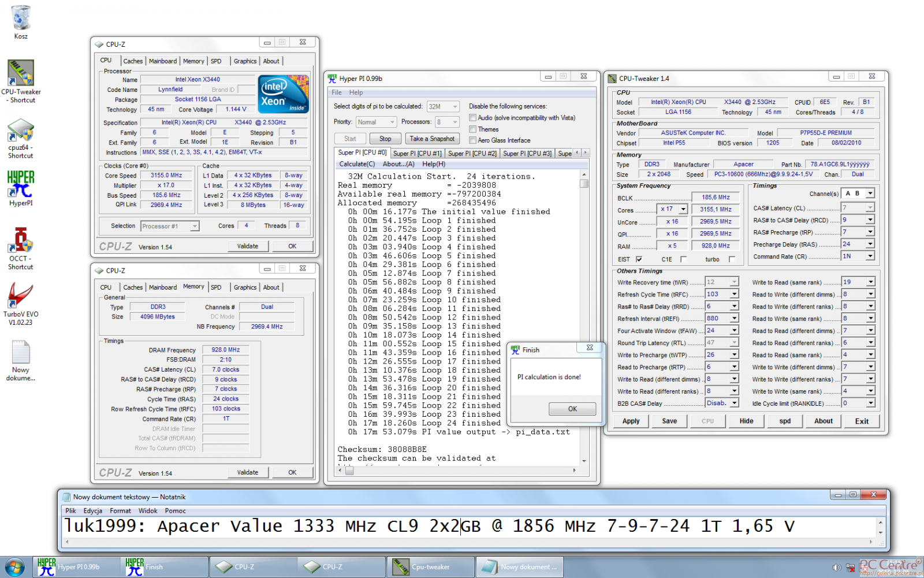The height and width of the screenshot is (578, 924).
Task: Launch the TurboV EVO desktop icon
Action: tap(21, 296)
